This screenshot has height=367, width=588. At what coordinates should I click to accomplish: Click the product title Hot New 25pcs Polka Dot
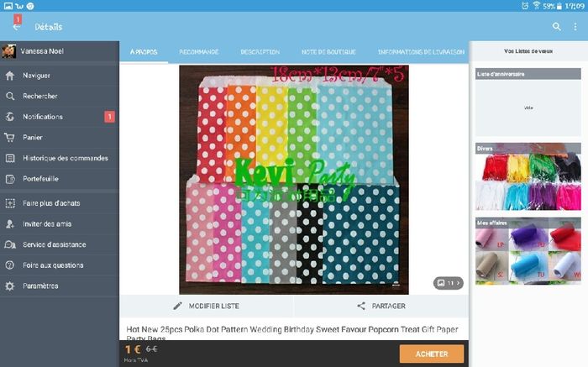click(292, 333)
